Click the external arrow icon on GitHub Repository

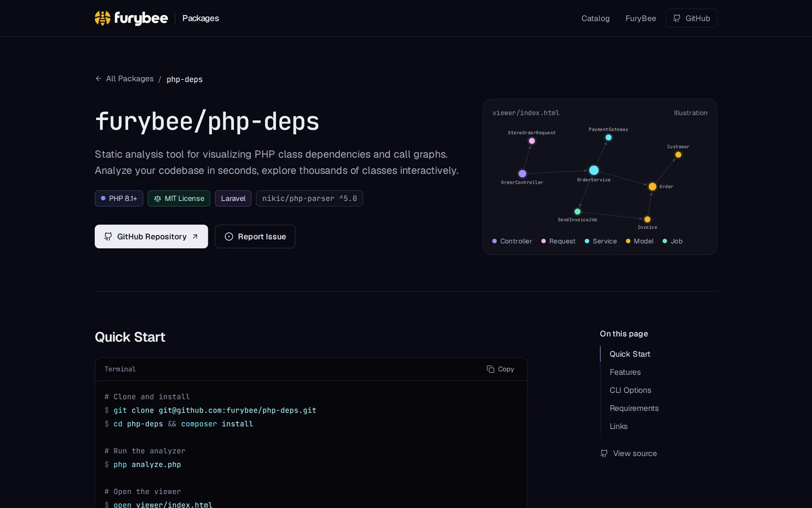click(x=195, y=236)
